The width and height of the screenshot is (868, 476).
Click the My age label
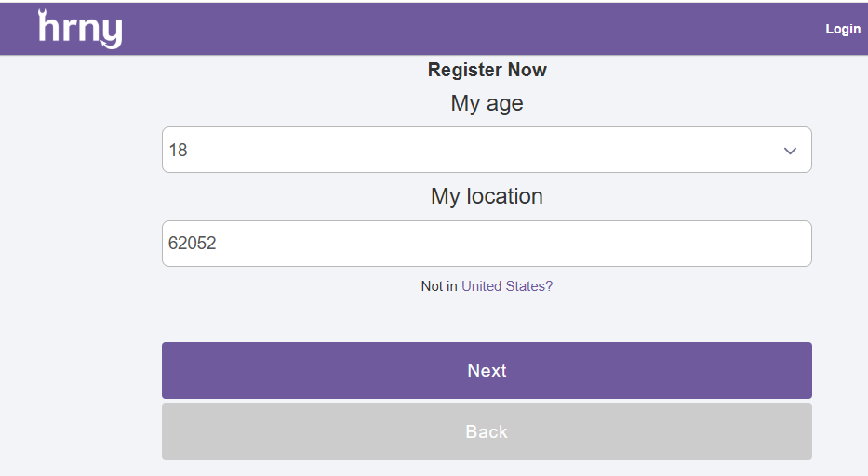point(487,103)
